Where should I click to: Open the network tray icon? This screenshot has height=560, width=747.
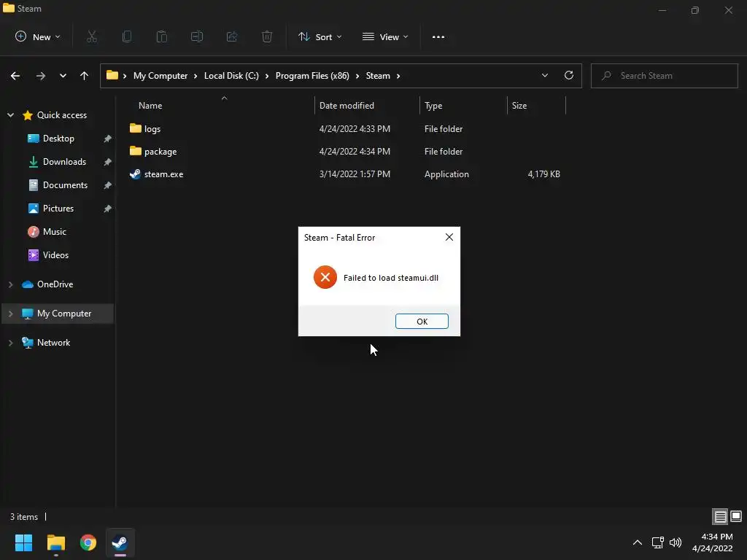pyautogui.click(x=657, y=542)
